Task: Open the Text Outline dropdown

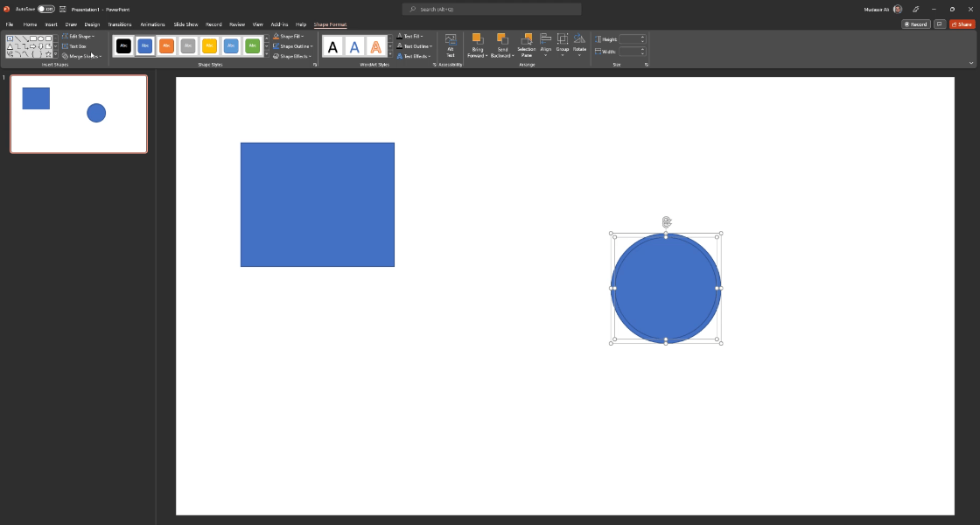Action: coord(415,46)
